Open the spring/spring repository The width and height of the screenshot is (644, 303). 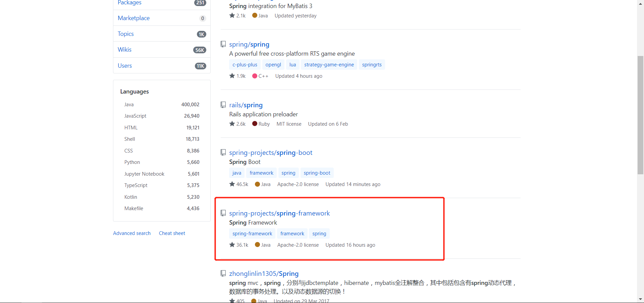pyautogui.click(x=249, y=44)
